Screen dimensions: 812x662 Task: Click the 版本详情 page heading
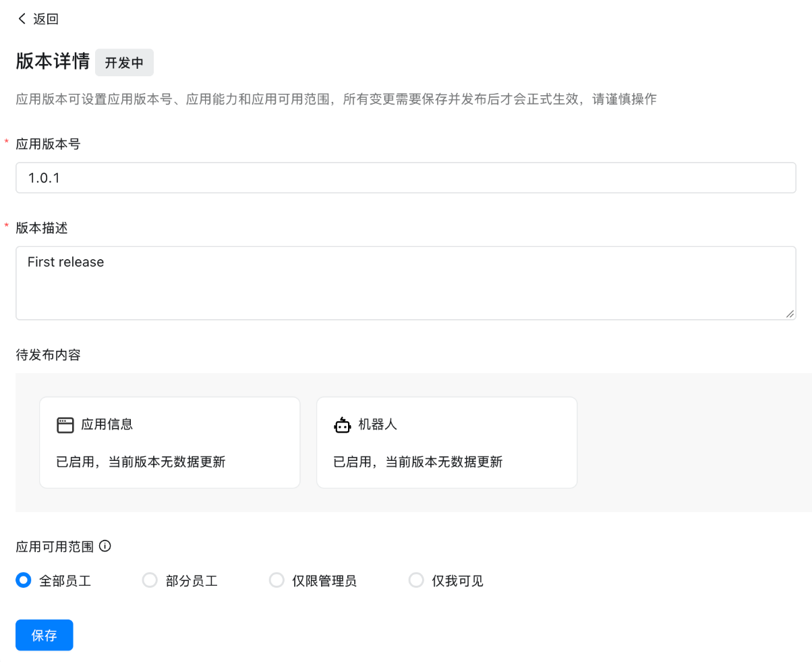point(53,62)
